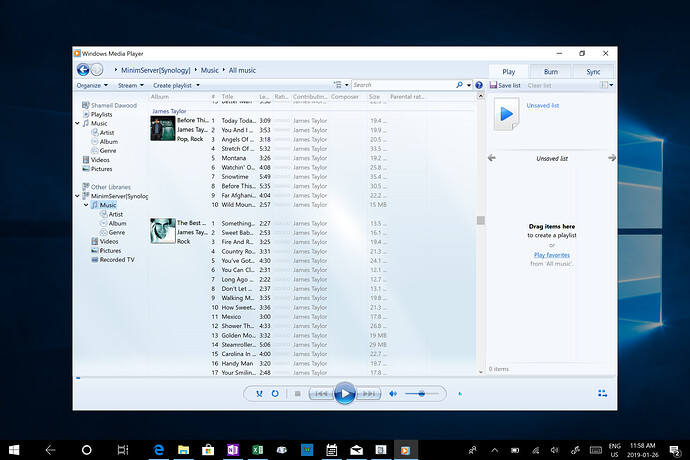Screen dimensions: 690x460
Task: Click the playlist placeholder play thumbnail
Action: coord(506,114)
